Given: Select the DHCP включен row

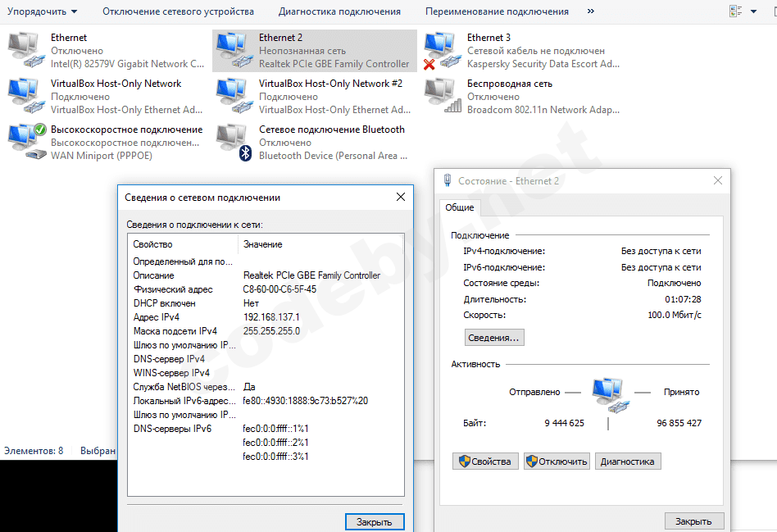Looking at the screenshot, I should [x=266, y=303].
